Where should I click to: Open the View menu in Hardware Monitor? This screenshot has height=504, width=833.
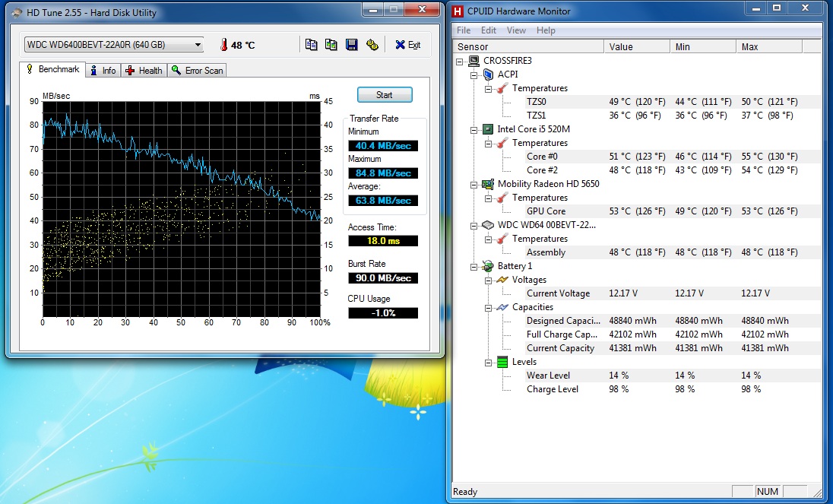tap(516, 30)
